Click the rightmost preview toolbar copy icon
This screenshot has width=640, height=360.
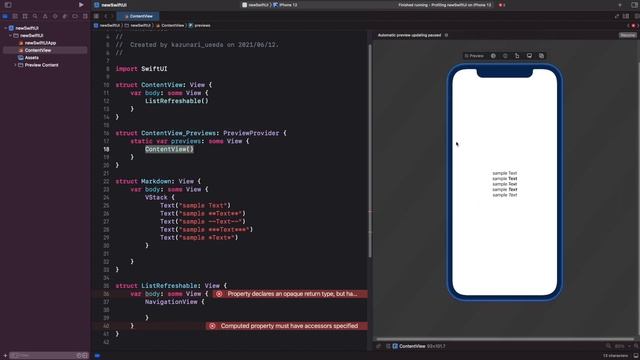click(541, 56)
